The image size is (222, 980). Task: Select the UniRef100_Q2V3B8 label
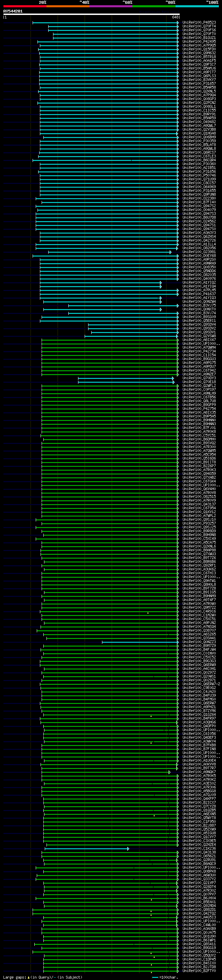pyautogui.click(x=199, y=130)
